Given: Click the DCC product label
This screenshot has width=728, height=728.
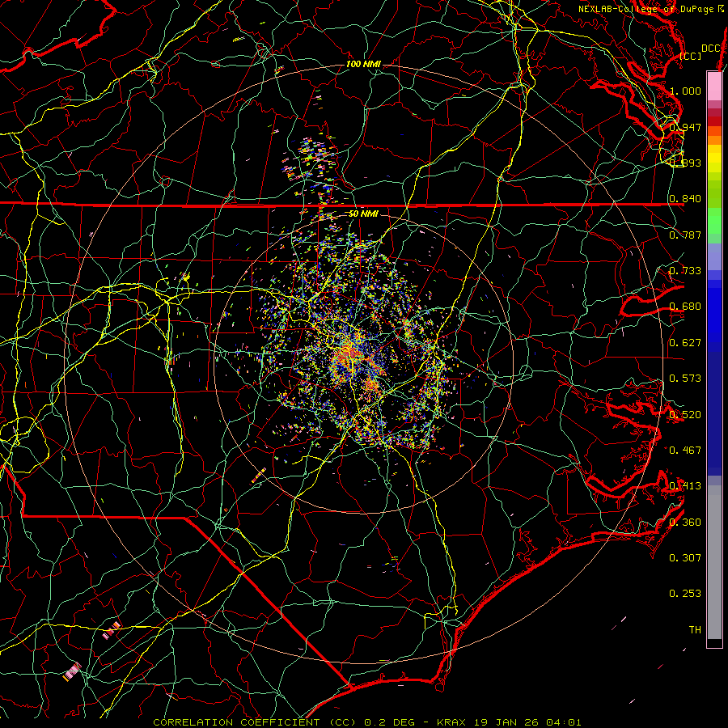Looking at the screenshot, I should tap(710, 49).
